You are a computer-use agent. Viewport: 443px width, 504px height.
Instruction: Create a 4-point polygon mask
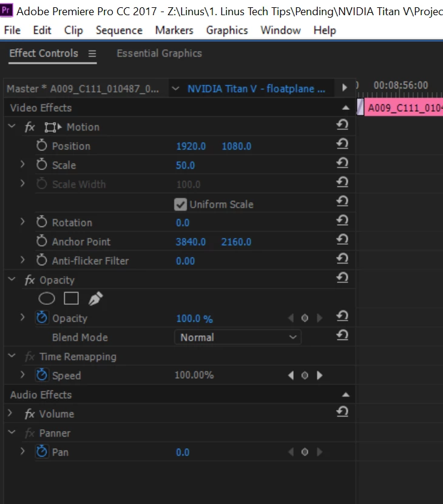coord(72,298)
